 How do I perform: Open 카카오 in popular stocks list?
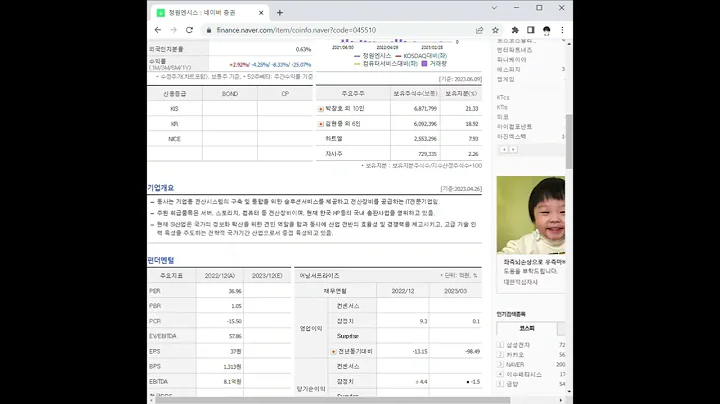(x=515, y=355)
